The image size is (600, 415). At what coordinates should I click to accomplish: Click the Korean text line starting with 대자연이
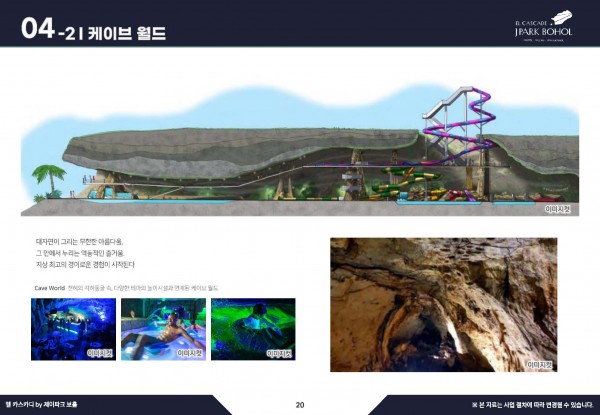click(85, 241)
